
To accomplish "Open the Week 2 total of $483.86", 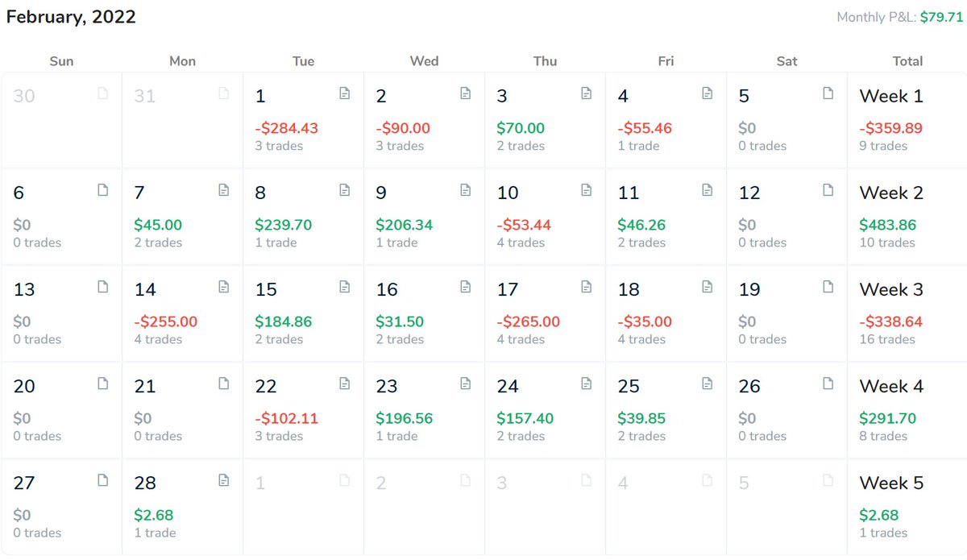I will point(907,217).
